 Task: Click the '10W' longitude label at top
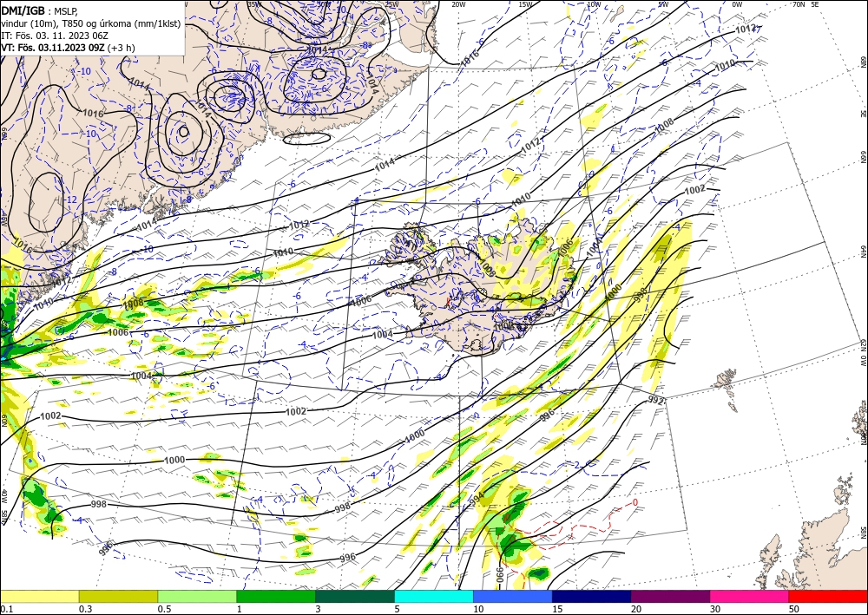pos(594,4)
